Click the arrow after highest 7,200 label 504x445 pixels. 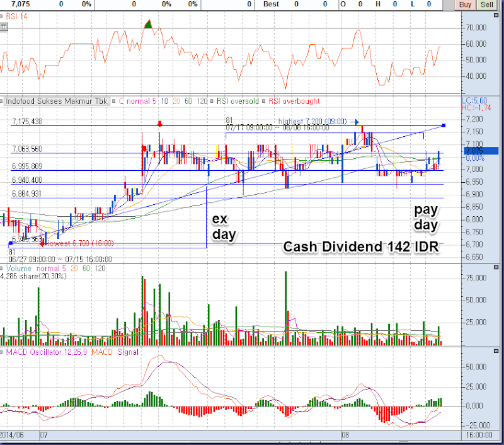coord(355,122)
